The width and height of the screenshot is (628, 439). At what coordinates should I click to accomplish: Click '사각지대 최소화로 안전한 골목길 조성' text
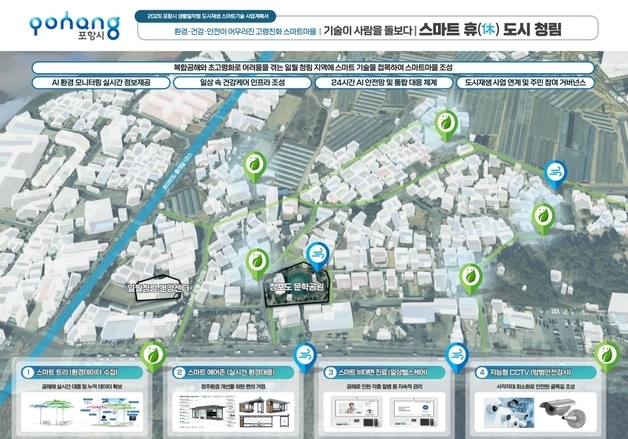(x=535, y=387)
